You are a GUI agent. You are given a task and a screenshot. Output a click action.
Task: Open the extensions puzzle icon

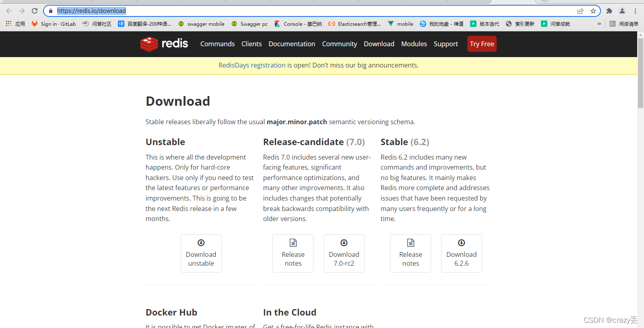pyautogui.click(x=609, y=11)
